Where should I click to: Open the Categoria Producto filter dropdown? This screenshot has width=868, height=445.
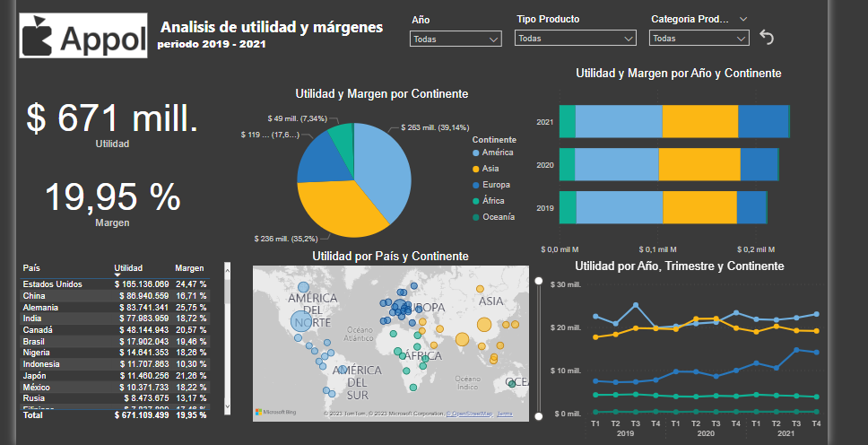(x=699, y=39)
